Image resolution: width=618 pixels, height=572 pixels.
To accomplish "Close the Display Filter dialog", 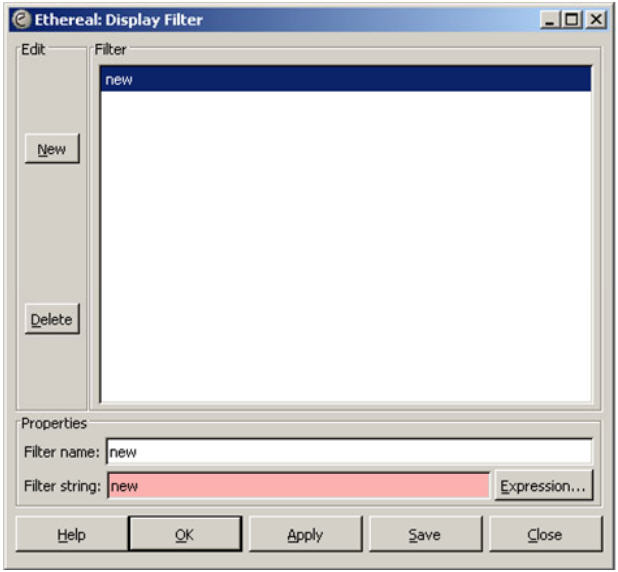I will (545, 535).
